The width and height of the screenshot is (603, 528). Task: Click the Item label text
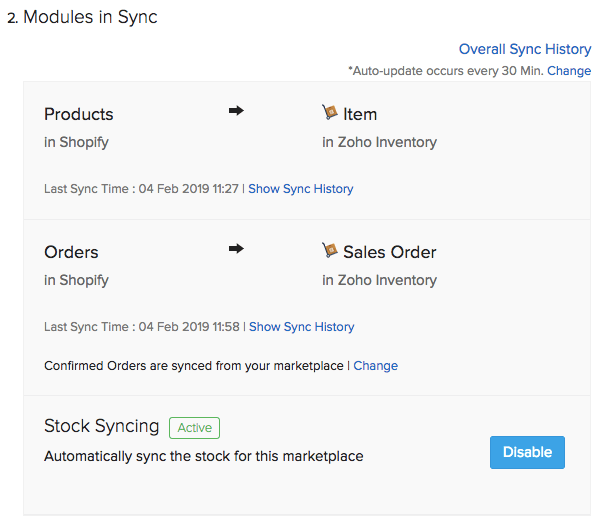pos(360,114)
